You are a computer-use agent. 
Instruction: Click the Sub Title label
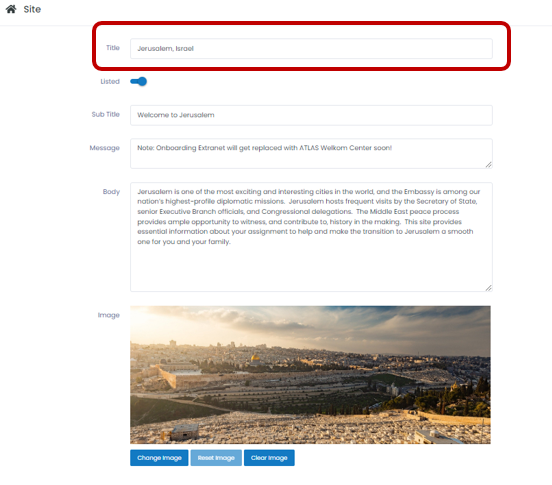pos(106,114)
